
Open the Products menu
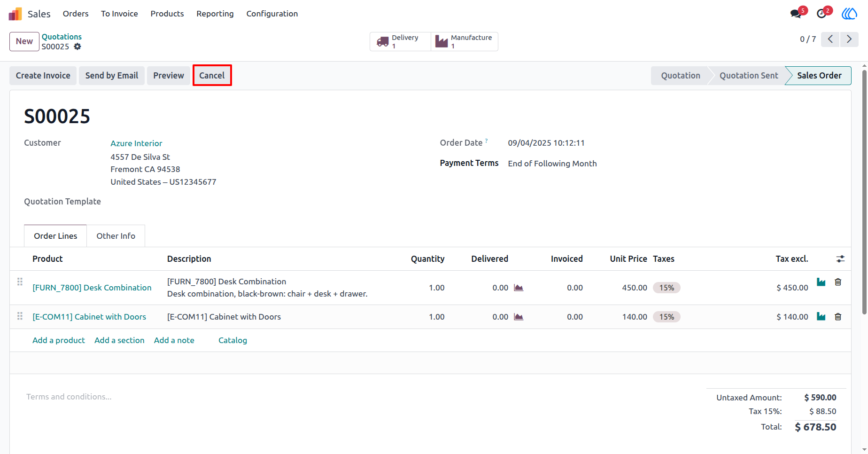[167, 14]
